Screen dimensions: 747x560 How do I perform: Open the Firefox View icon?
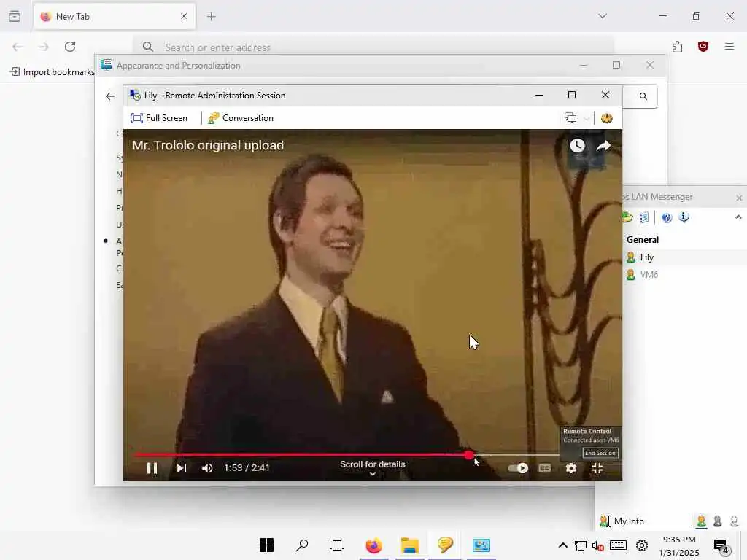15,17
